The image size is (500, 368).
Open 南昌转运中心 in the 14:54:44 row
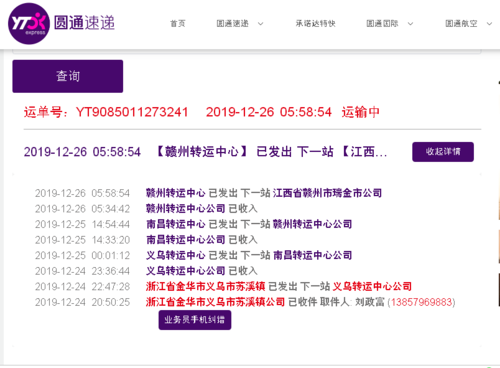click(x=176, y=224)
